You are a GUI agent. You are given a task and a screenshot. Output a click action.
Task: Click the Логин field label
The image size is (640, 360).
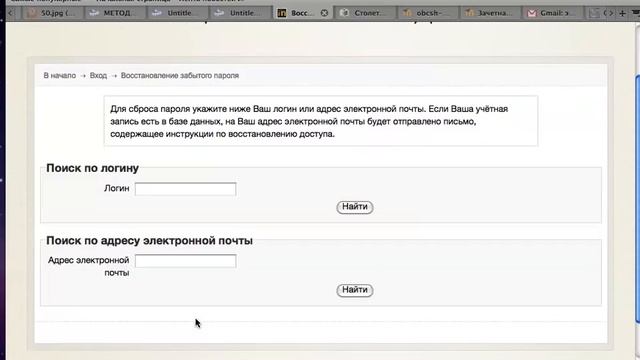[x=116, y=189]
